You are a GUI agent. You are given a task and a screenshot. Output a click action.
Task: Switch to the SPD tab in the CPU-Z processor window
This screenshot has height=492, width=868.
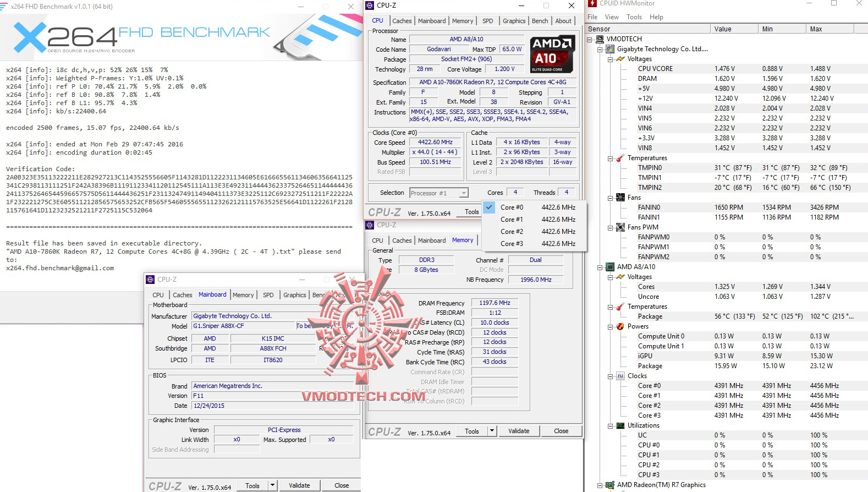(x=488, y=21)
